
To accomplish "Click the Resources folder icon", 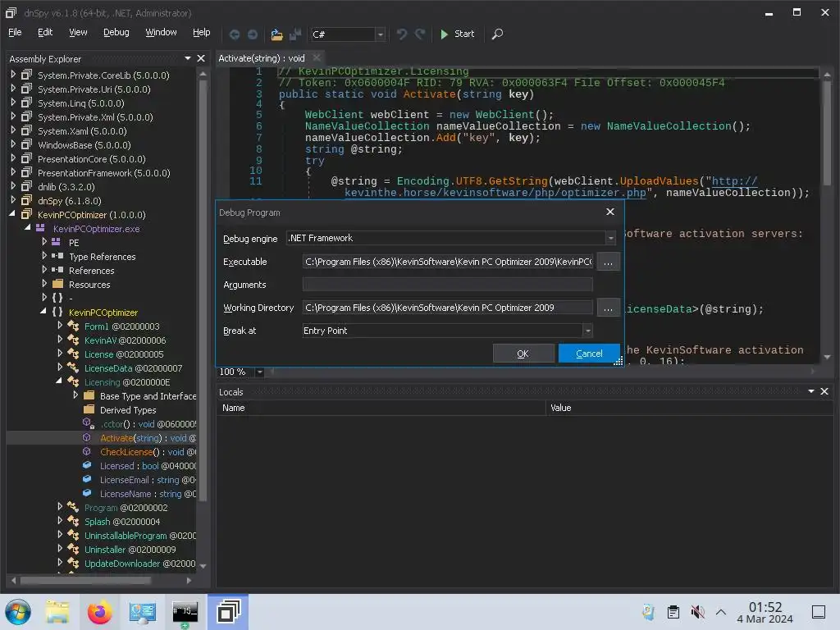I will click(x=58, y=284).
